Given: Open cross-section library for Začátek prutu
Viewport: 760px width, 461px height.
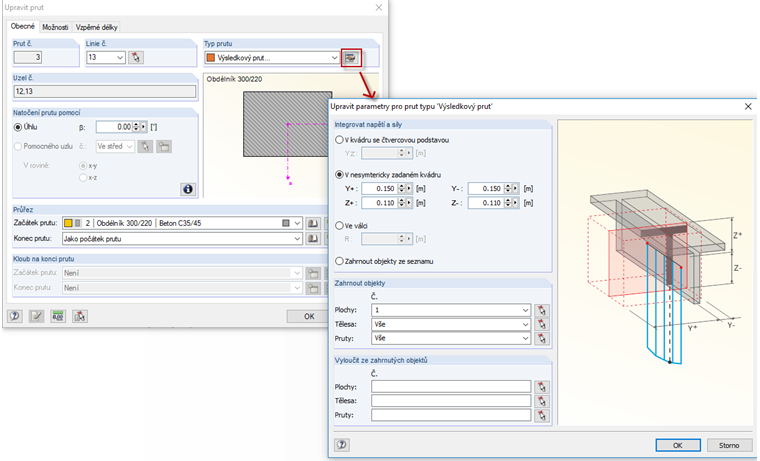Looking at the screenshot, I should click(313, 223).
